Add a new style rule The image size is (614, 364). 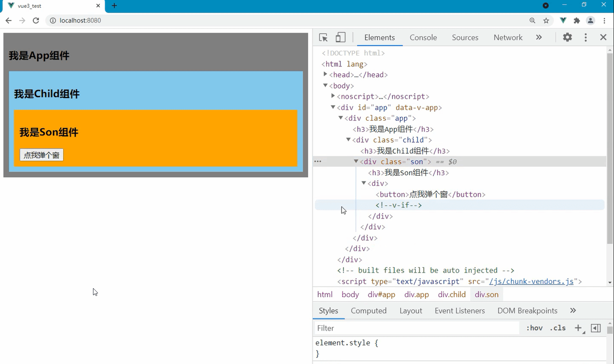[578, 328]
